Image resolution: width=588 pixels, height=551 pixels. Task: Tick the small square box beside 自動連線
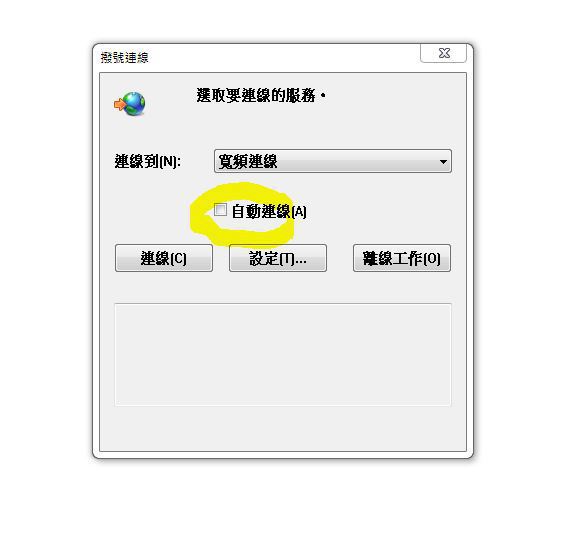(x=220, y=210)
